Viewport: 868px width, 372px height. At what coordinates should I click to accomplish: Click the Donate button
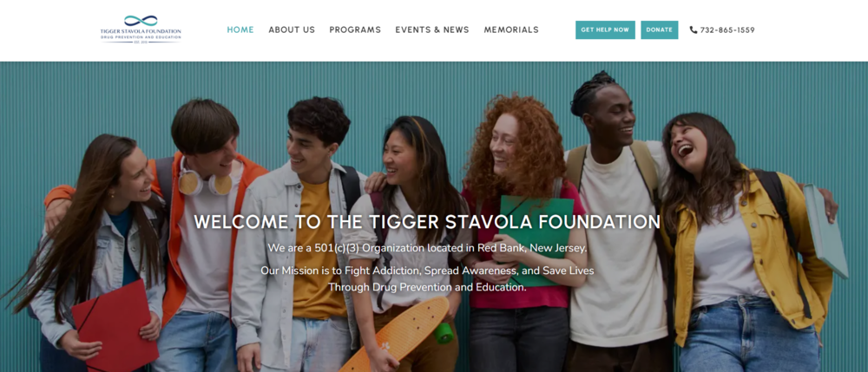tap(660, 29)
